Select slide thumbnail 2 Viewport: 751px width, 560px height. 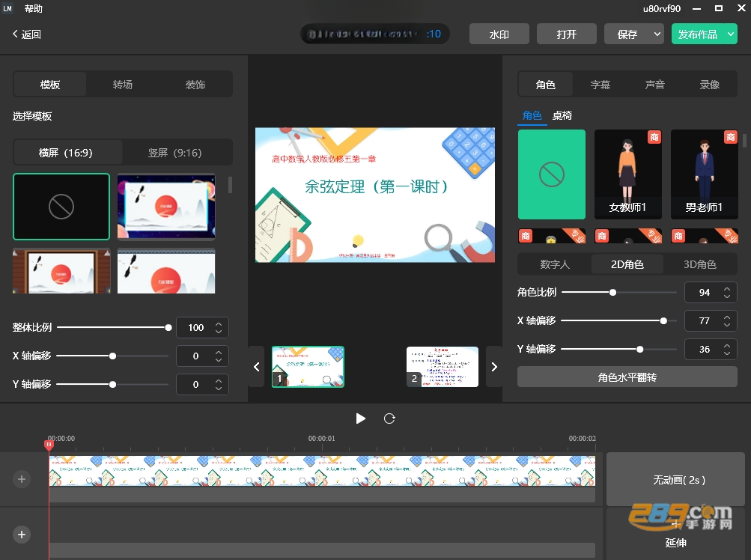pyautogui.click(x=442, y=367)
